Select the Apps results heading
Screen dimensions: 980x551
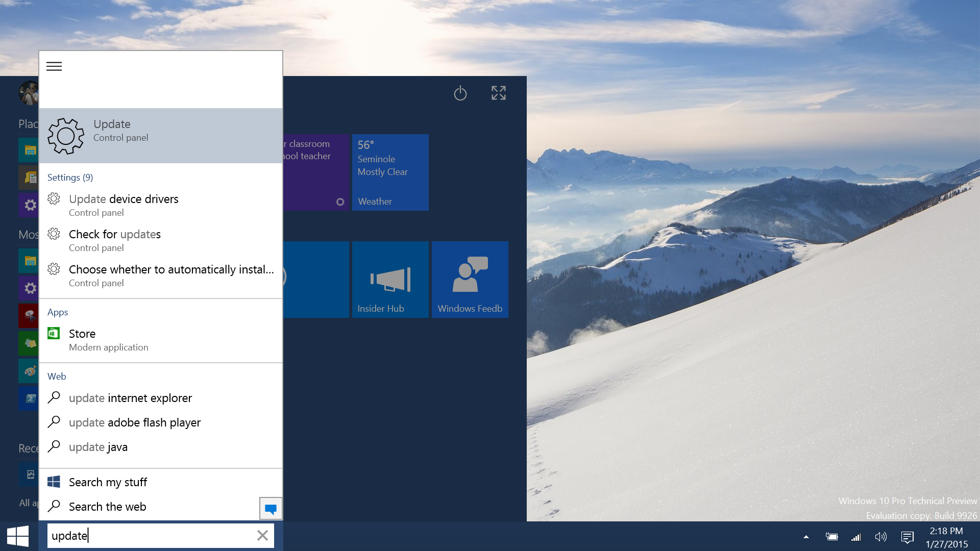58,312
